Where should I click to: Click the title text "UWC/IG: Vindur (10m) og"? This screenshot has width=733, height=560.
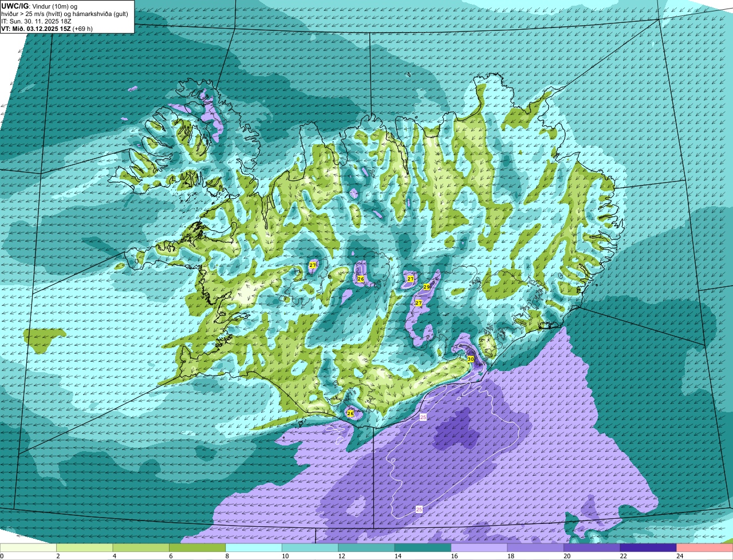pos(40,6)
